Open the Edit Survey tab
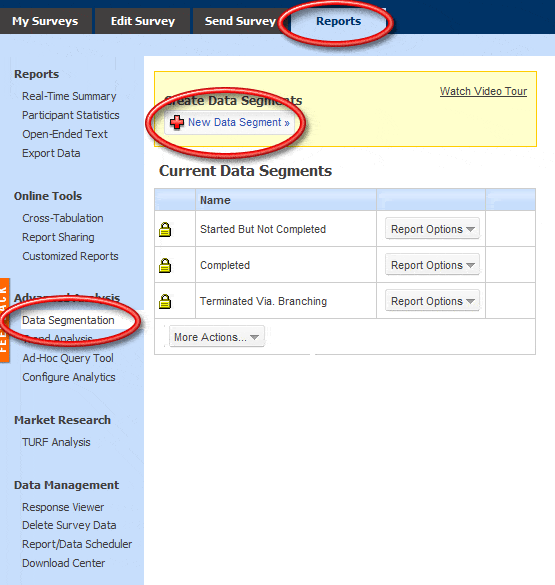The height and width of the screenshot is (585, 555). coord(142,21)
